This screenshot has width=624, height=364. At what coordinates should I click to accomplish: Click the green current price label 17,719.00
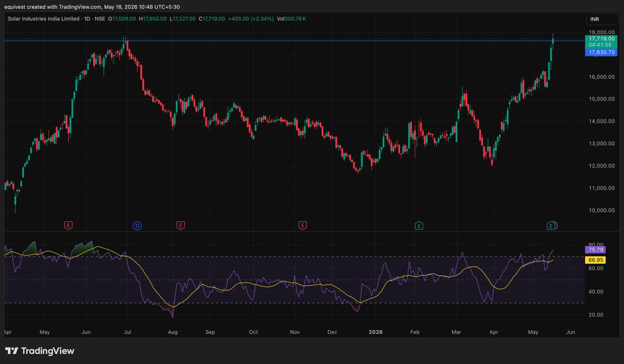click(x=602, y=38)
